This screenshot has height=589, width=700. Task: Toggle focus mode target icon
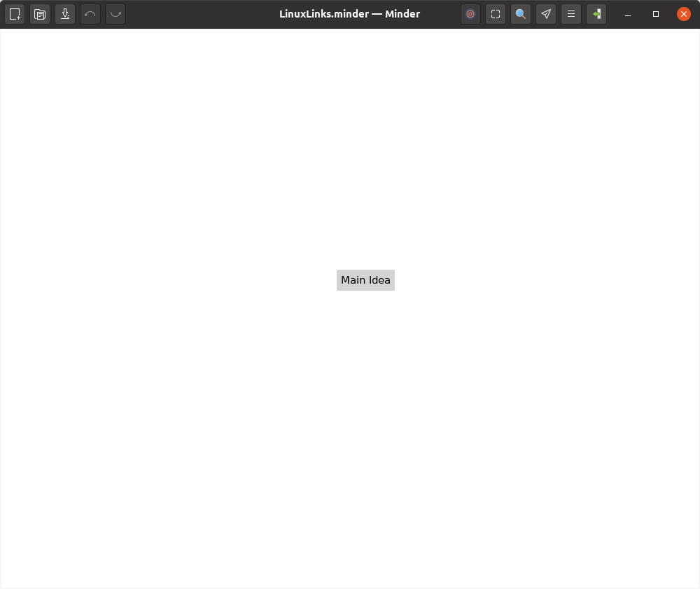point(470,14)
